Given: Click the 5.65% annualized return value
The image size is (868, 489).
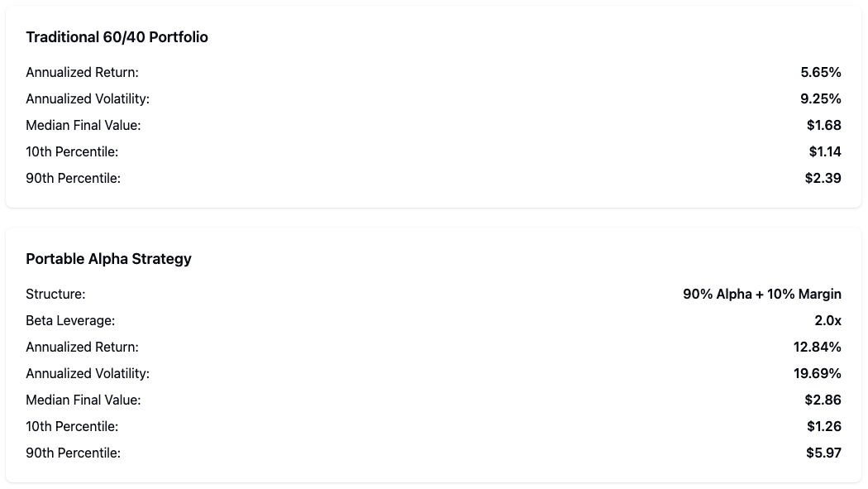Looking at the screenshot, I should [820, 72].
